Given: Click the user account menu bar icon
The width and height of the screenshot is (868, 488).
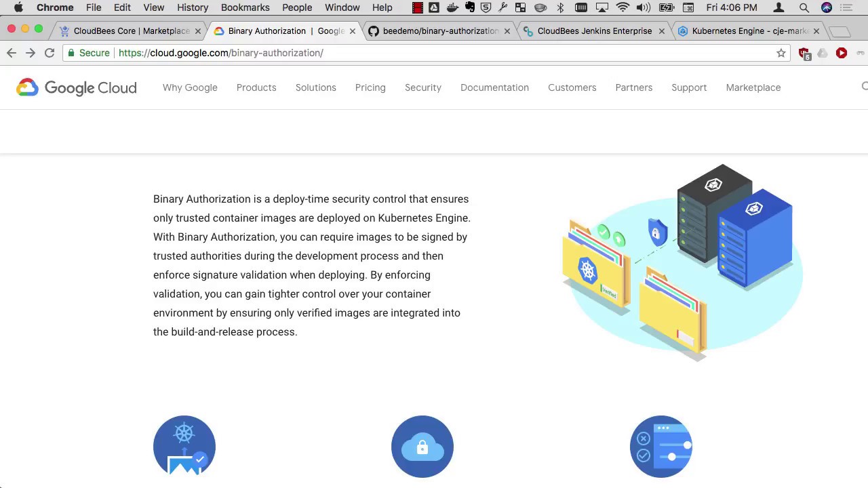Looking at the screenshot, I should click(779, 7).
